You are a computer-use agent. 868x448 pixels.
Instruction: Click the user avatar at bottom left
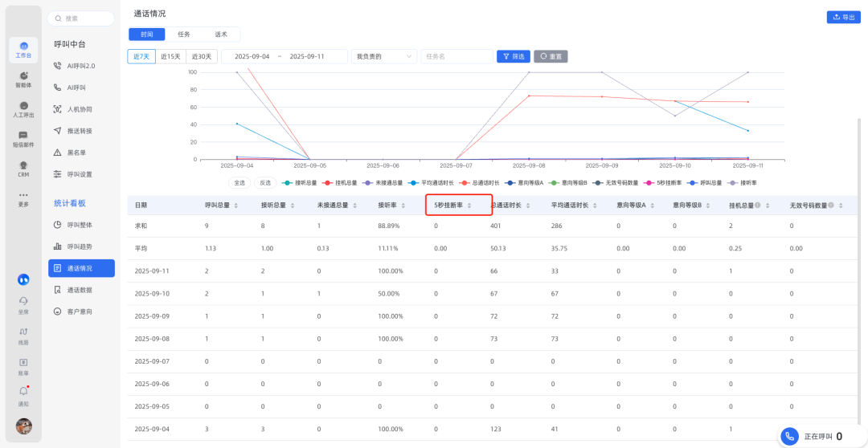(24, 426)
